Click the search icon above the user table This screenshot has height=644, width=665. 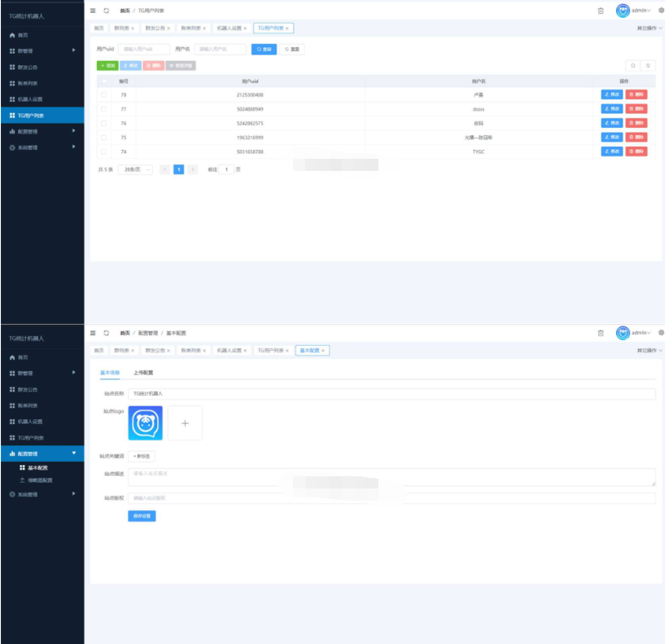pyautogui.click(x=633, y=65)
